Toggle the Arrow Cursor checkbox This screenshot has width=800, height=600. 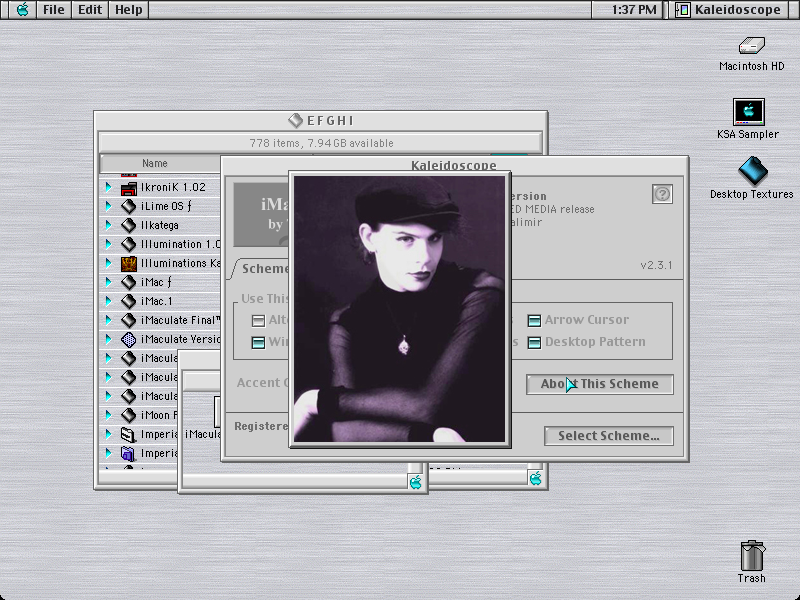coord(534,320)
